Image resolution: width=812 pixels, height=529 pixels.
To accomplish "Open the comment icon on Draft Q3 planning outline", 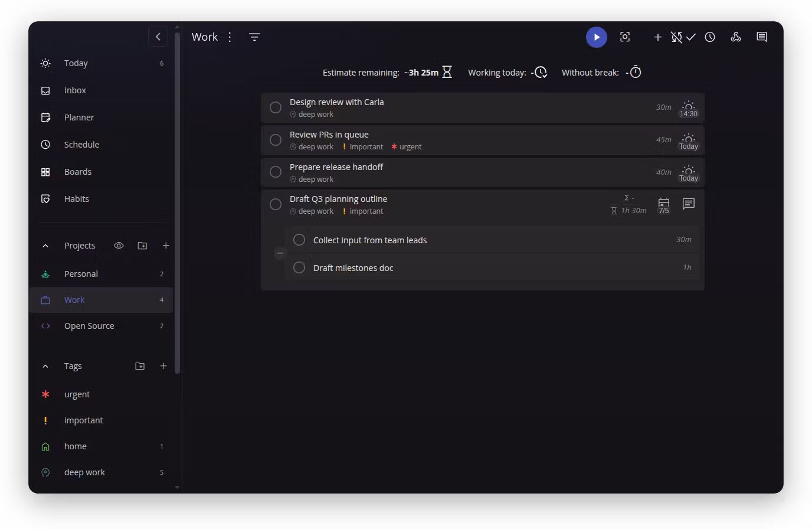I will [x=688, y=204].
